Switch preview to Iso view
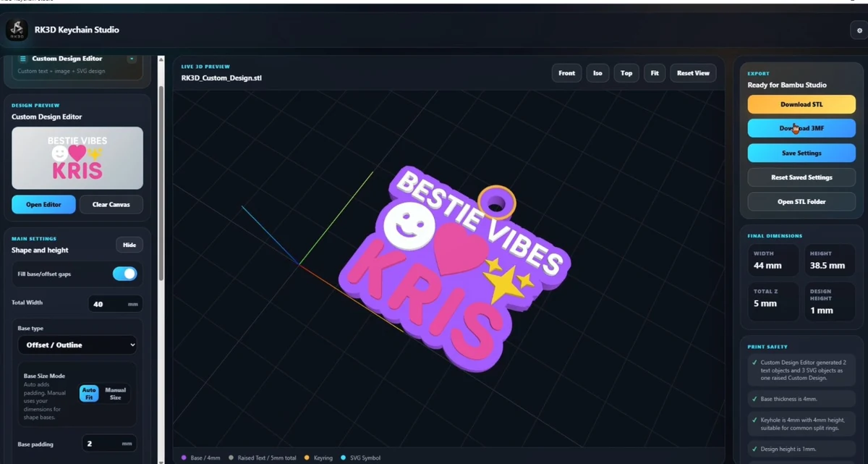This screenshot has height=464, width=868. click(597, 73)
